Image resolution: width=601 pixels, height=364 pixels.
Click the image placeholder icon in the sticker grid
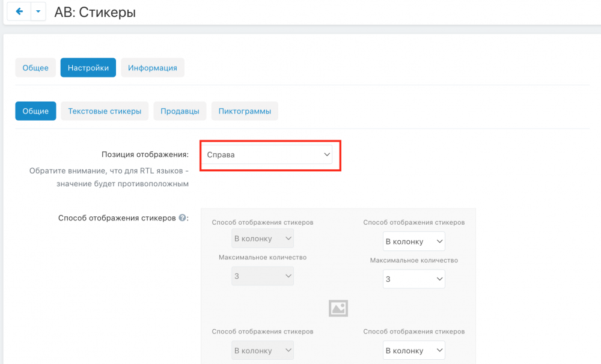338,308
